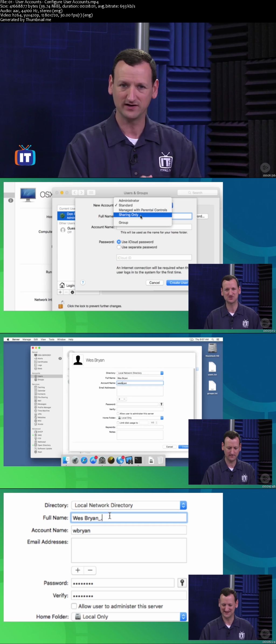Click the gear action button below user list
The height and width of the screenshot is (644, 276).
pos(72,292)
